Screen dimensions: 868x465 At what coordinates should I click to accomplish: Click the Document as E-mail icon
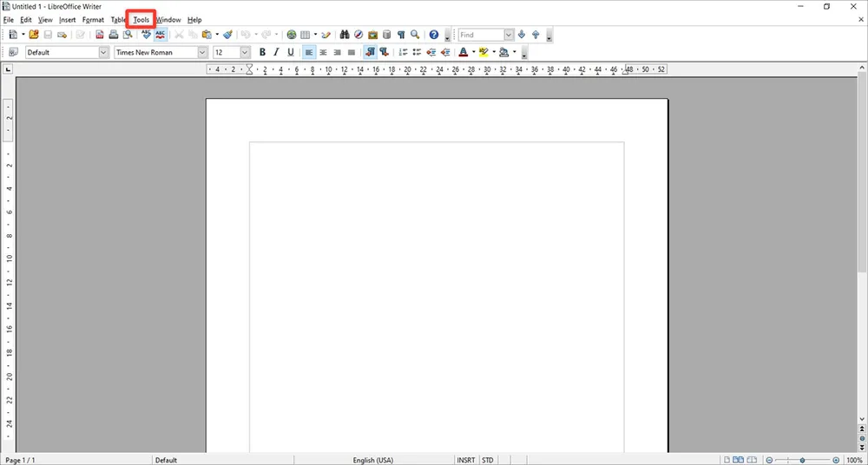pyautogui.click(x=62, y=35)
